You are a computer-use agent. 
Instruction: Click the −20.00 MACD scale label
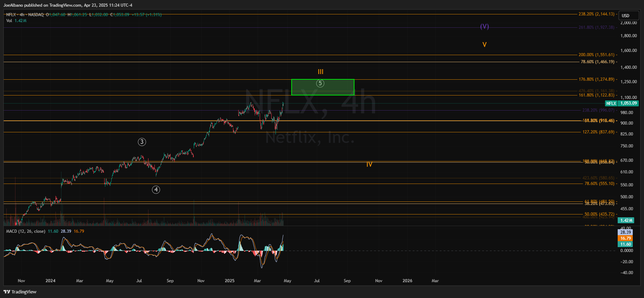pyautogui.click(x=626, y=262)
